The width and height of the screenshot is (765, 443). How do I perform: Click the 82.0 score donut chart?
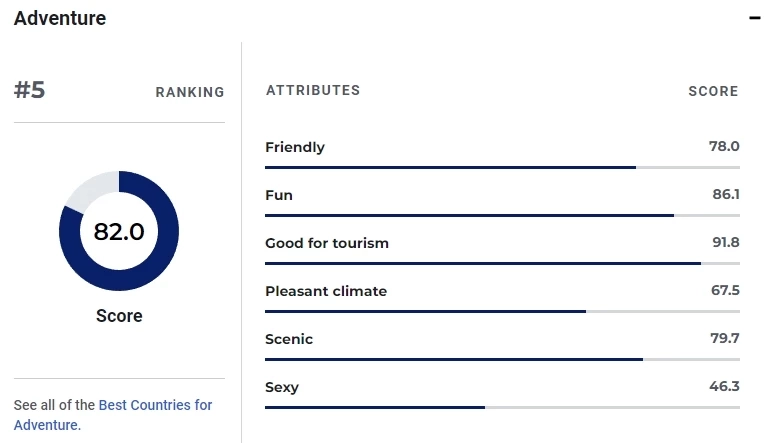pos(119,231)
